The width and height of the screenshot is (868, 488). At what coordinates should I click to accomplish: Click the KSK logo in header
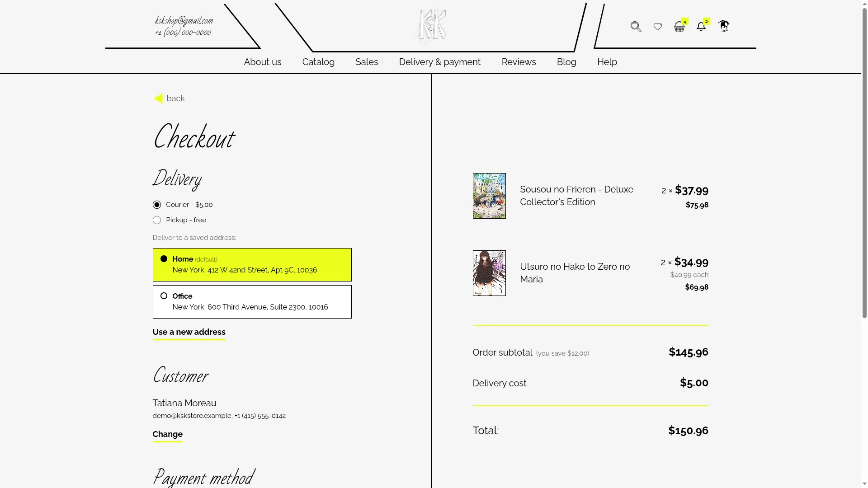pyautogui.click(x=431, y=26)
